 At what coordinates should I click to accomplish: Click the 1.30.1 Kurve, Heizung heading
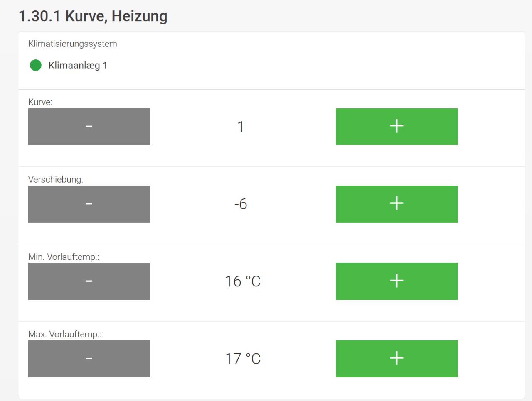93,16
